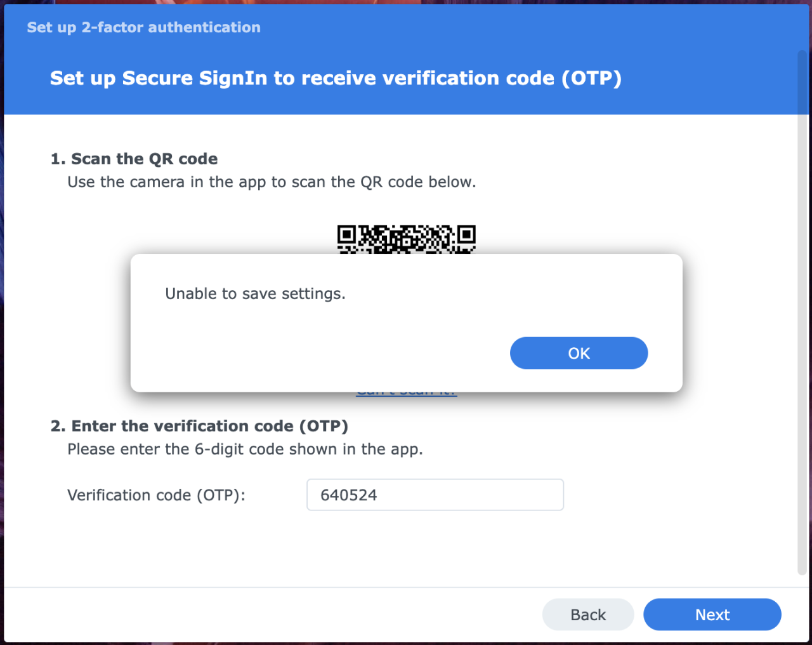The image size is (812, 645).
Task: Click the "Please enter the 6-digit code" instruction
Action: [x=245, y=449]
